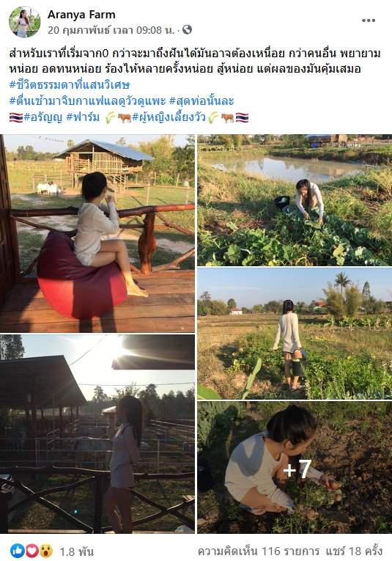392x561 pixels.
Task: Open photo of woman picking vegetables by pond
Action: click(295, 200)
